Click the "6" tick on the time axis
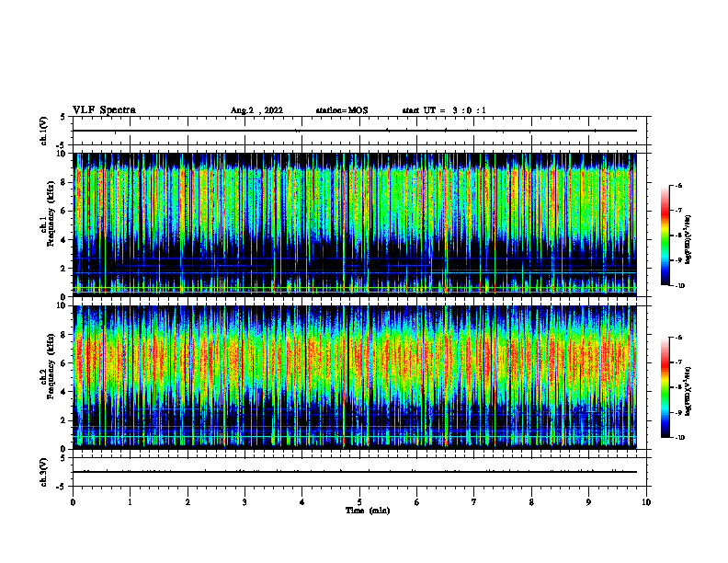The width and height of the screenshot is (728, 563). [x=417, y=502]
